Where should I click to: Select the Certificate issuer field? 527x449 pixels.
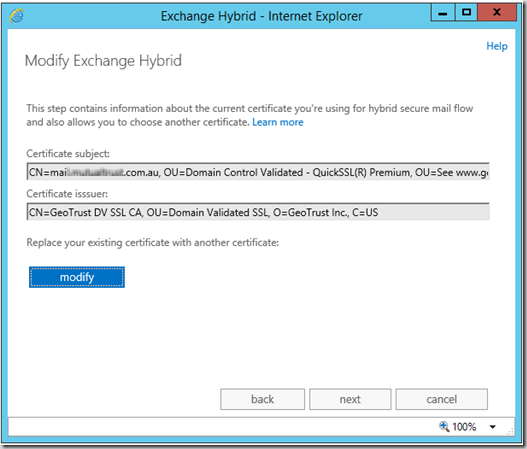tap(258, 212)
